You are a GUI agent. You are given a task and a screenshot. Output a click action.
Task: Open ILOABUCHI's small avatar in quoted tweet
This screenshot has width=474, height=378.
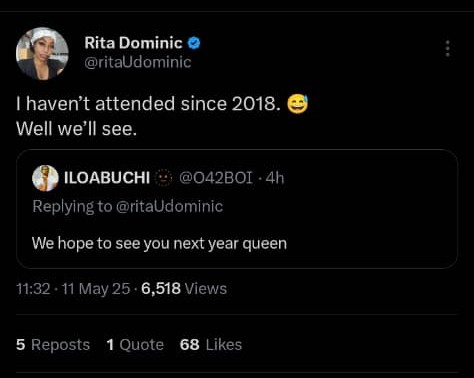pos(45,178)
